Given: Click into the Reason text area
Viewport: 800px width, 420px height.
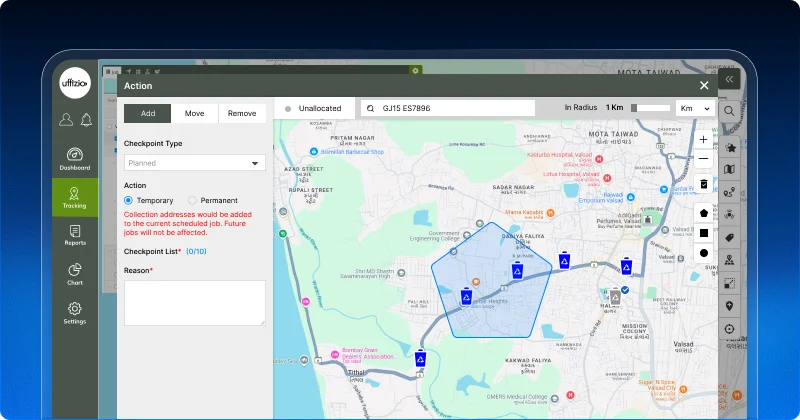Looking at the screenshot, I should click(x=194, y=303).
